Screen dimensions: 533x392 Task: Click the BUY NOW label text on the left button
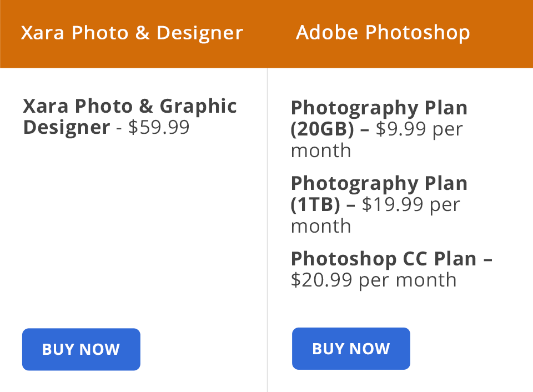81,349
